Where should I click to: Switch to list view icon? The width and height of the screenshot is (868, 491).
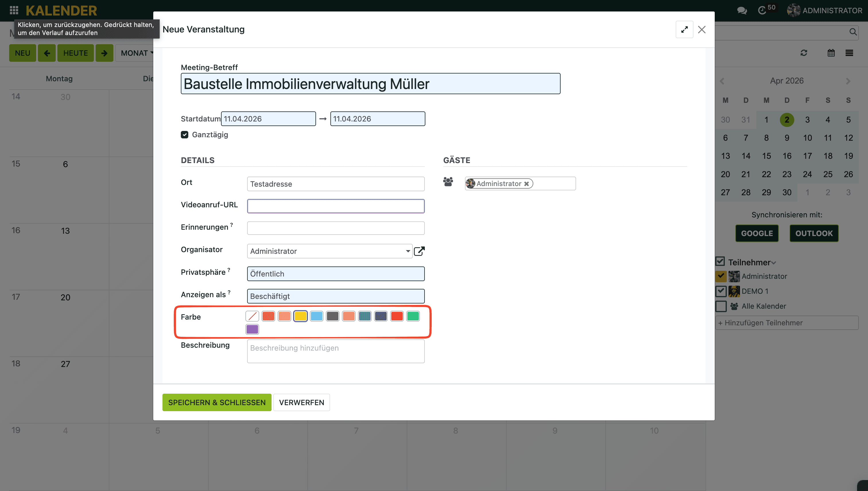[x=849, y=53]
